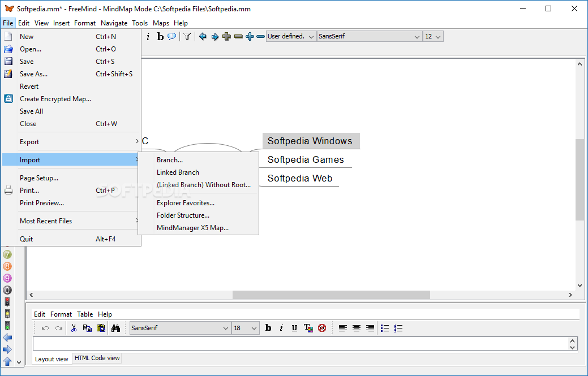Screen dimensions: 588x376
Task: Toggle bold in the main toolbar
Action: tap(160, 36)
